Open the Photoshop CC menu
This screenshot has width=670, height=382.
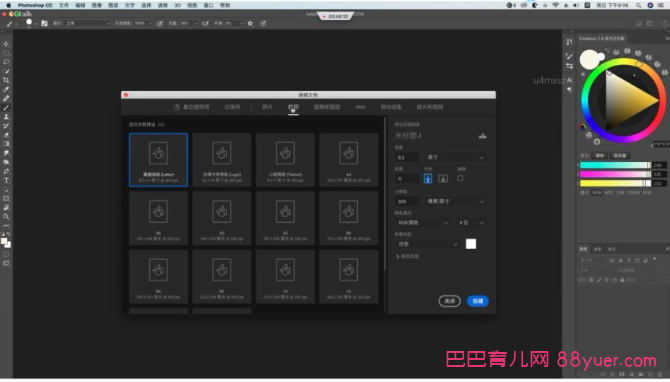pos(35,5)
